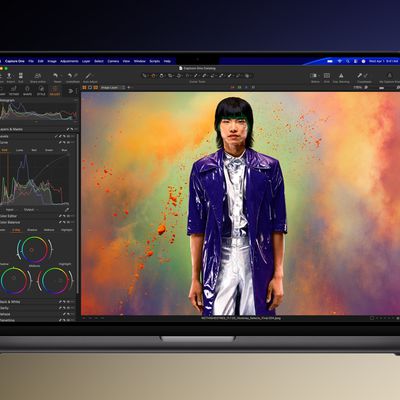Switch to the SHAPE tool tab
Screen dimensions: 400x400
[x=27, y=89]
